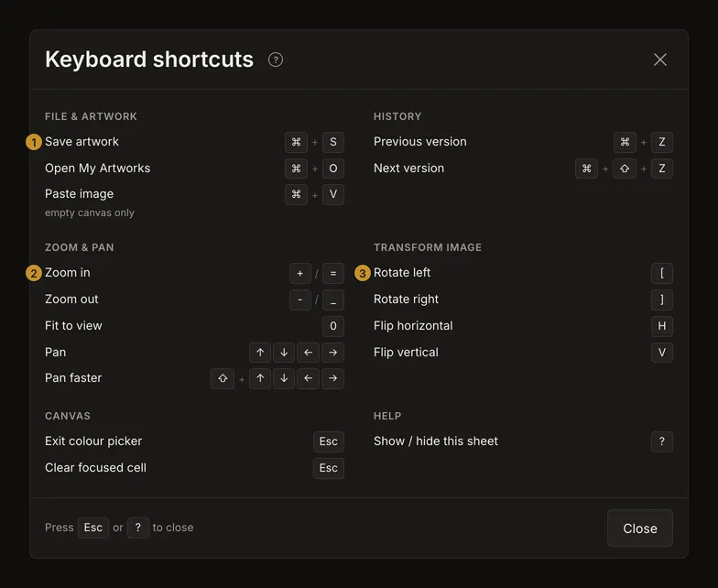Viewport: 718px width, 588px height.
Task: Click the Close button
Action: (639, 528)
